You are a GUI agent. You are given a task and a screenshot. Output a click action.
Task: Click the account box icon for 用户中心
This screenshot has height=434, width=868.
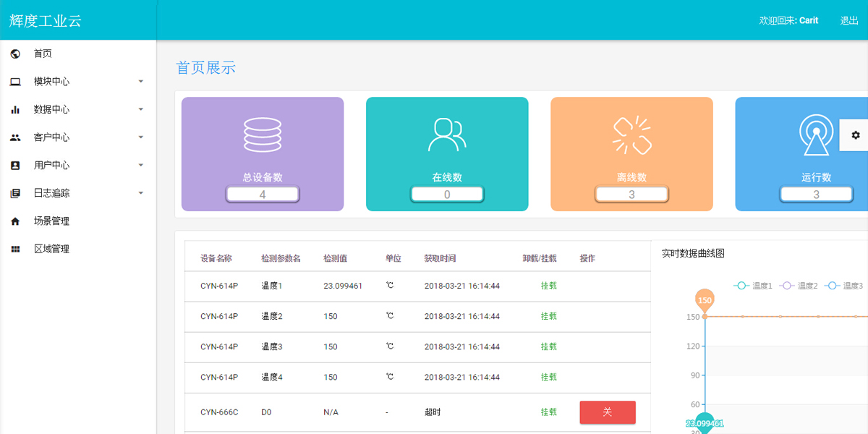tap(15, 166)
